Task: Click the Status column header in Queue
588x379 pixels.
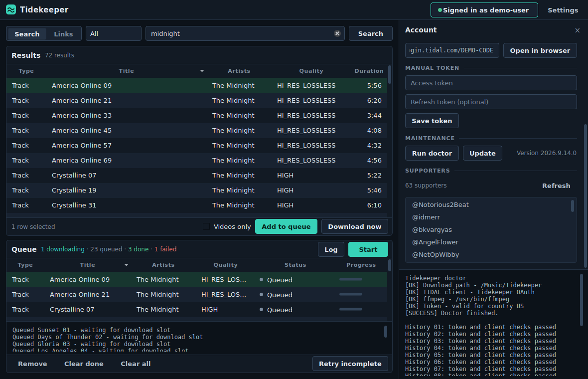Action: (x=295, y=265)
